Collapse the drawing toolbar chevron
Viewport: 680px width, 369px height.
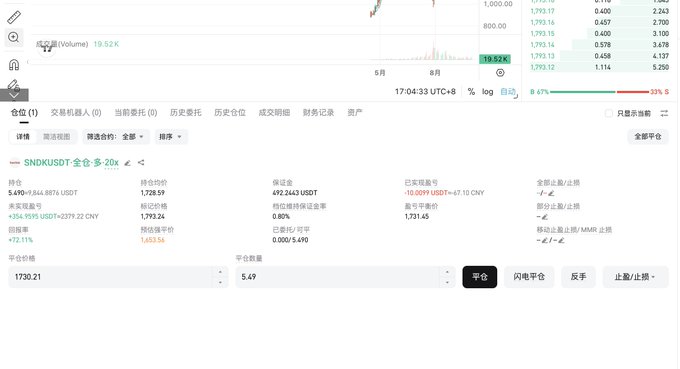coord(14,95)
